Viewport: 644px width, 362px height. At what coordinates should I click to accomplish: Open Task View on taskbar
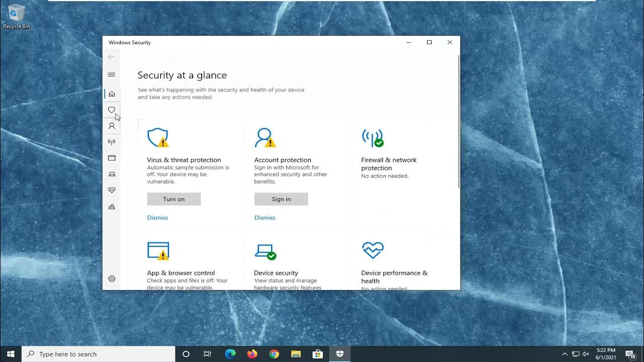207,354
